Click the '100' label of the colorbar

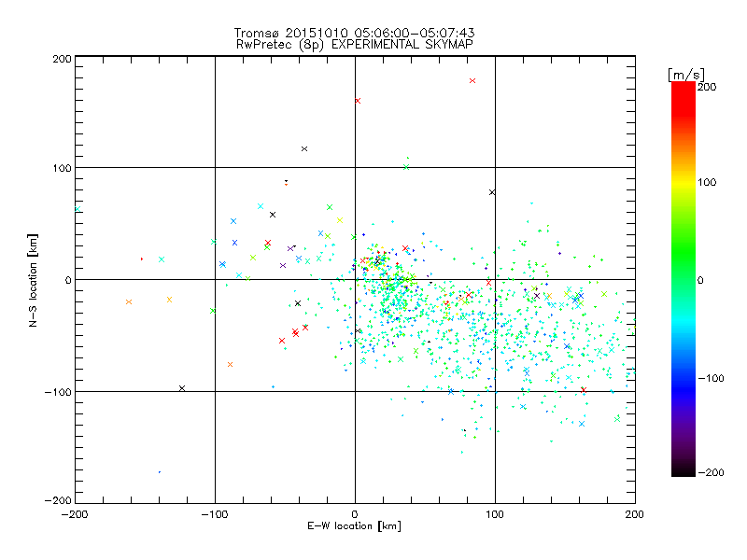tap(707, 182)
